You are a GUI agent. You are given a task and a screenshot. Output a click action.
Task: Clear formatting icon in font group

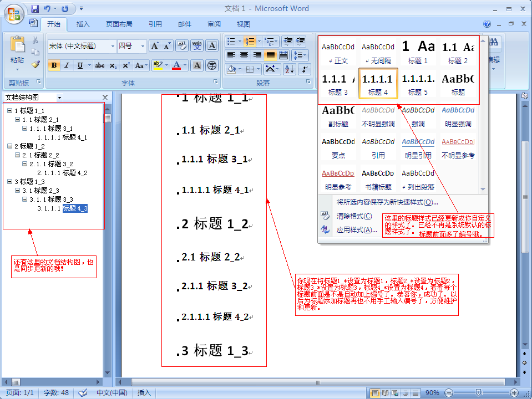click(x=182, y=46)
